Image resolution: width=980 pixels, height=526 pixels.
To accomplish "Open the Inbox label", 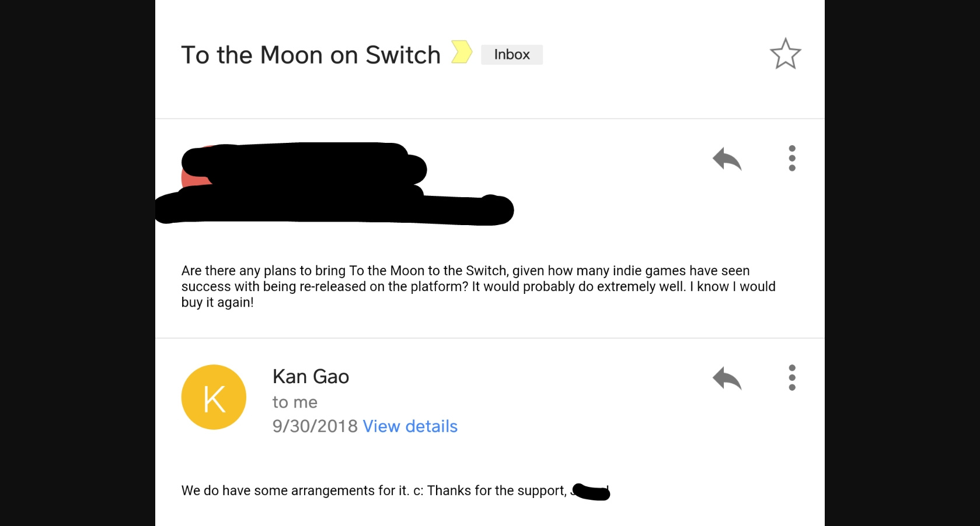I will (512, 55).
